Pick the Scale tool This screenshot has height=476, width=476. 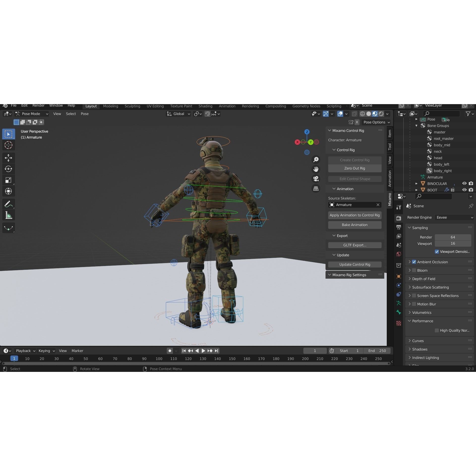click(8, 180)
